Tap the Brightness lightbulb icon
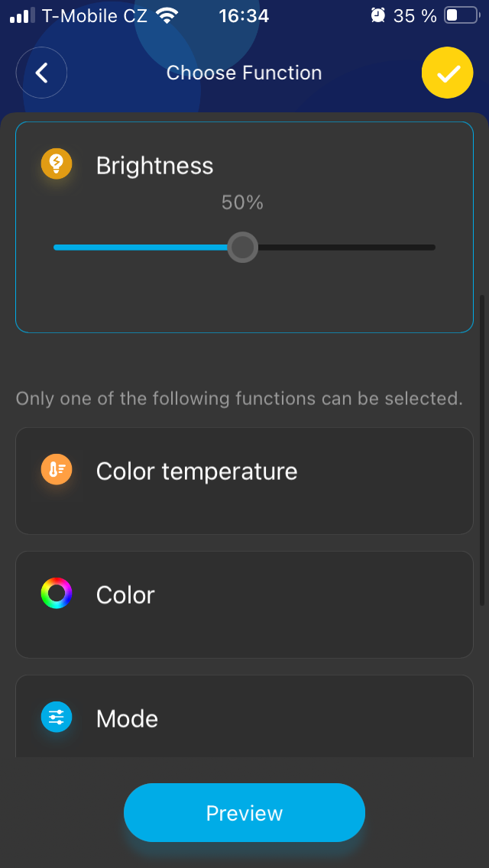Screen dimensions: 489x868 57,164
